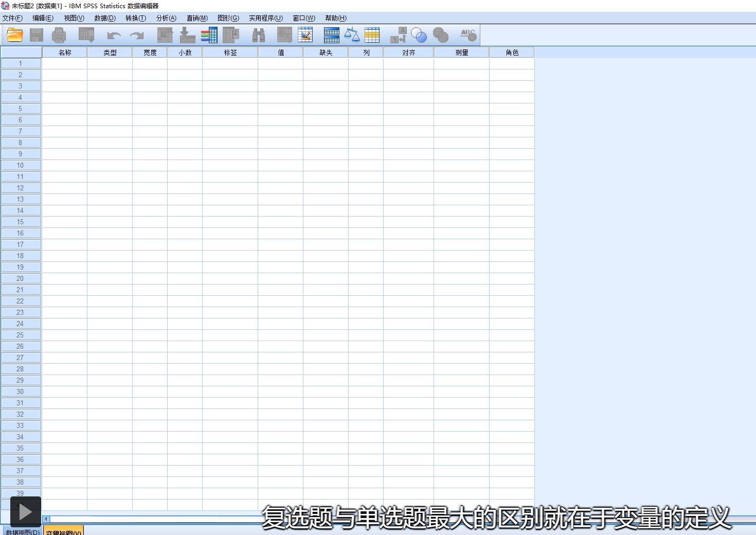Click the 值 column header

[x=281, y=52]
